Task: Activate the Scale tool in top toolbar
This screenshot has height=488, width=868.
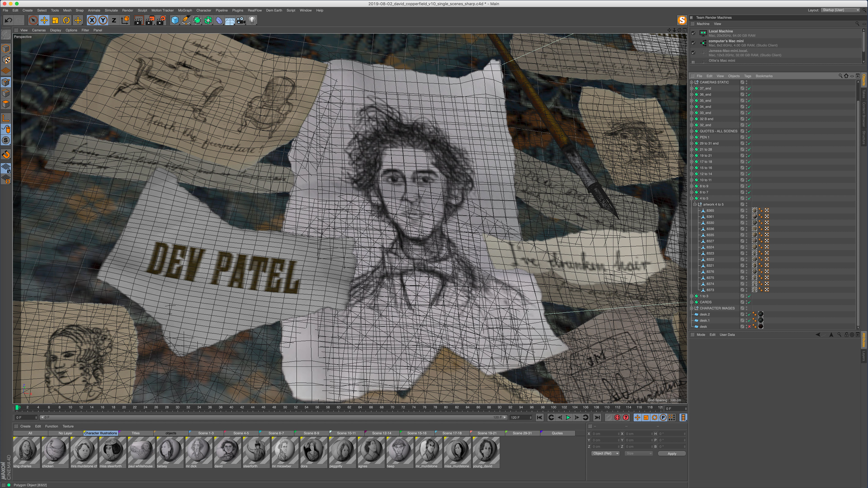Action: pos(55,21)
